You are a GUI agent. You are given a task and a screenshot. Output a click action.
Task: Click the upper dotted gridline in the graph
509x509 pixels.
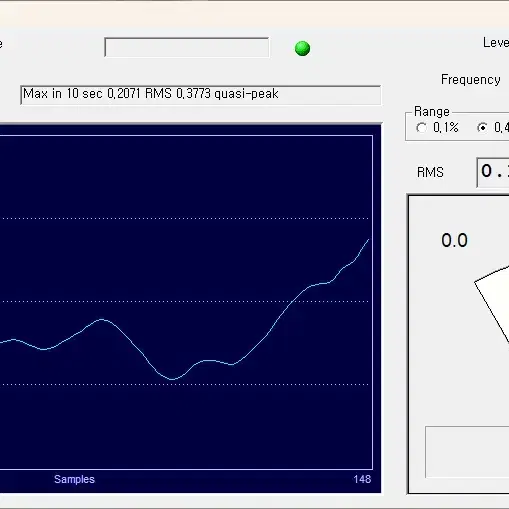point(184,219)
